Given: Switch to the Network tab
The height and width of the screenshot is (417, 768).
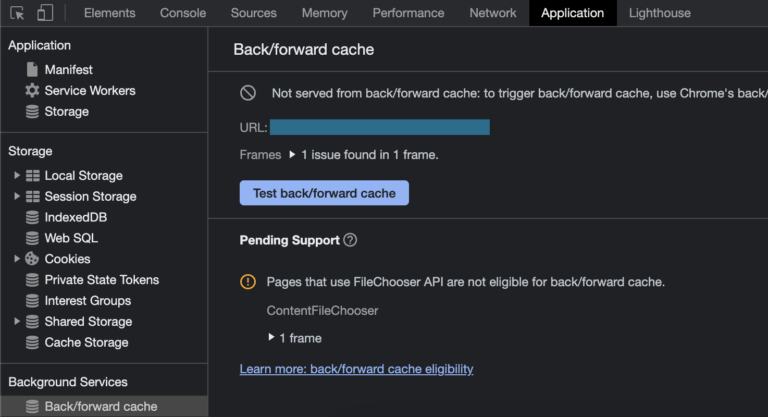Looking at the screenshot, I should click(493, 13).
